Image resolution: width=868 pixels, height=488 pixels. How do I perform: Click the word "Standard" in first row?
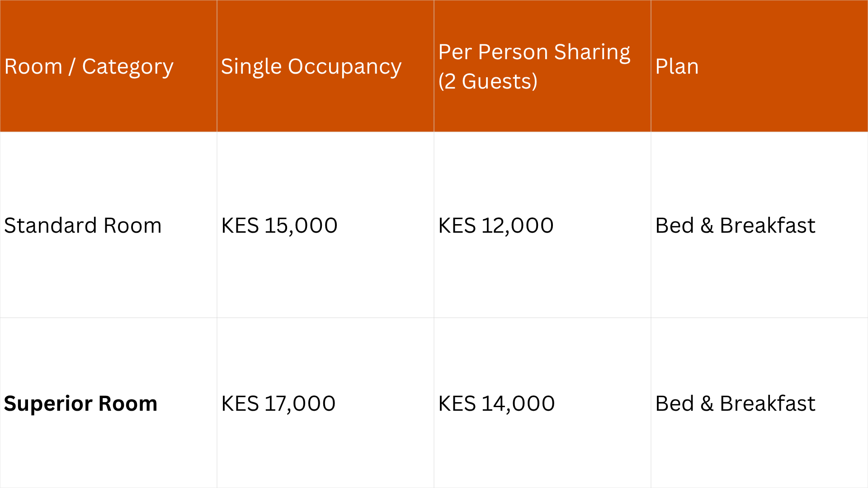point(51,225)
